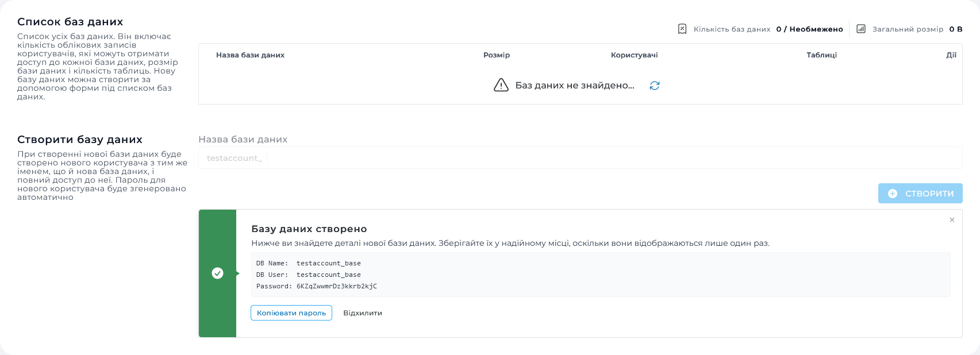Viewport: 980px width, 355px height.
Task: Click the generated password value '6KZqZwwmrDz3kkrb2kjC'
Action: (336, 286)
